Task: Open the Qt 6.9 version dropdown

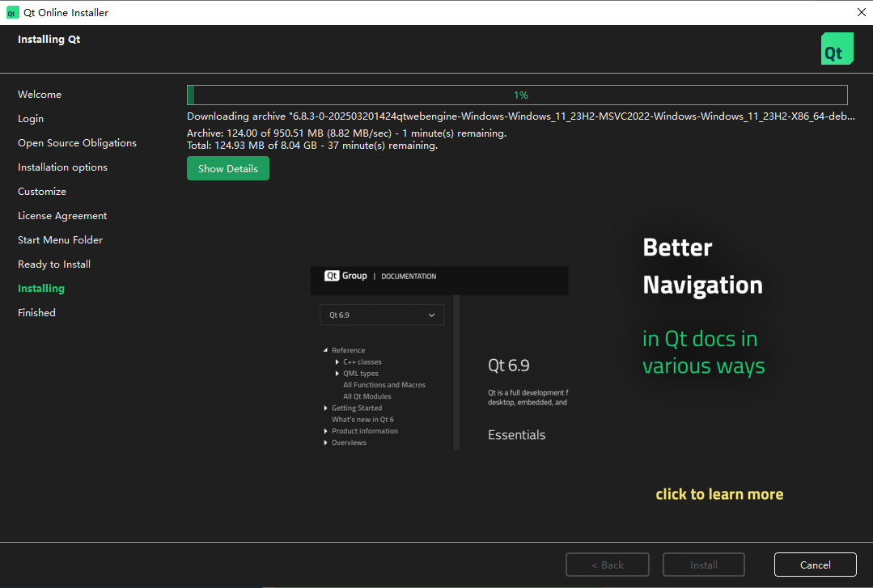Action: coord(381,315)
